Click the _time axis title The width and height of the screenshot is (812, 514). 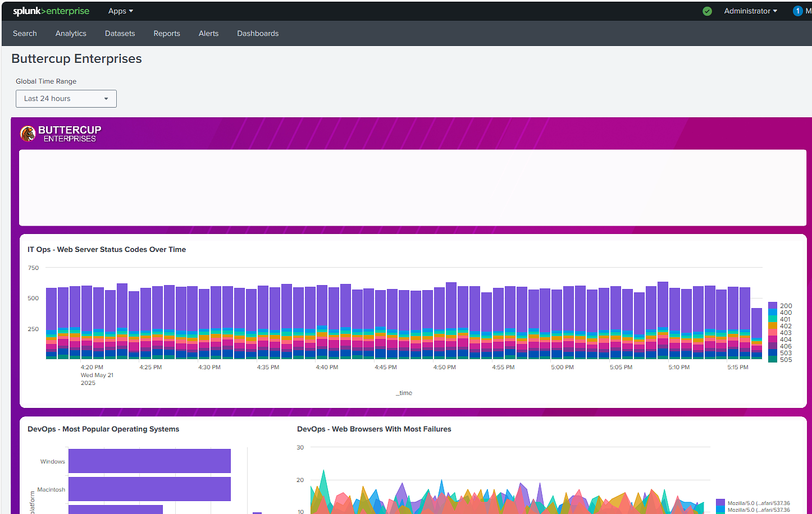[404, 393]
